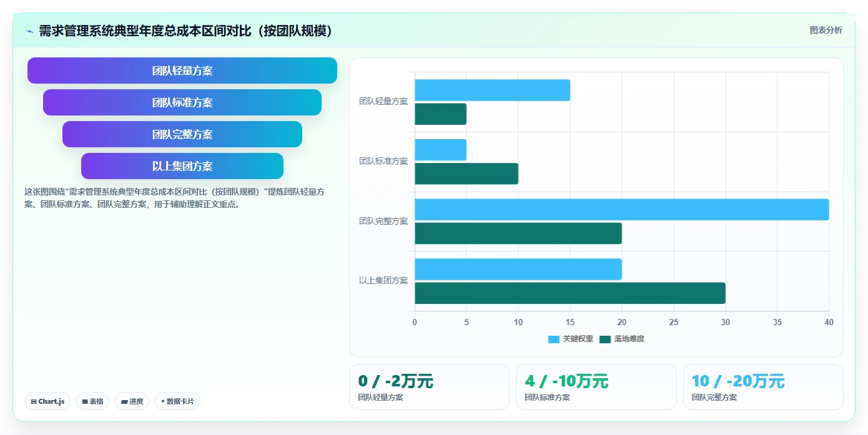Screen dimensions: 868x435
Task: Click the 落地难度 bar for 团队轻量方案
Action: (440, 114)
